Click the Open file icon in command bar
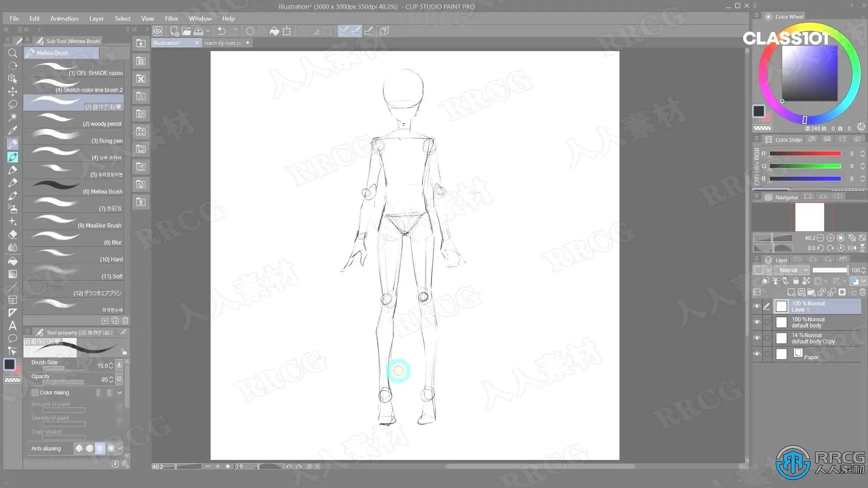Viewport: 868px width, 488px height. pyautogui.click(x=186, y=31)
